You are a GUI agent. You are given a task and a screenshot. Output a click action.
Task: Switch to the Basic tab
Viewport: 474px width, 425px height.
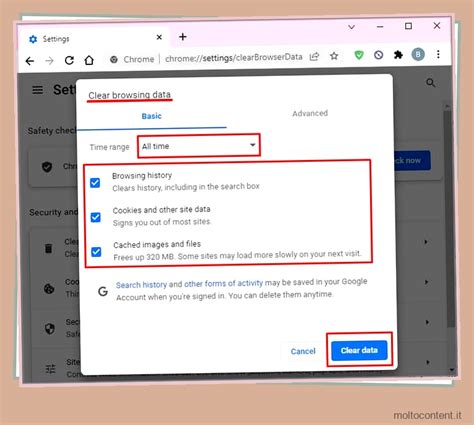click(x=151, y=116)
